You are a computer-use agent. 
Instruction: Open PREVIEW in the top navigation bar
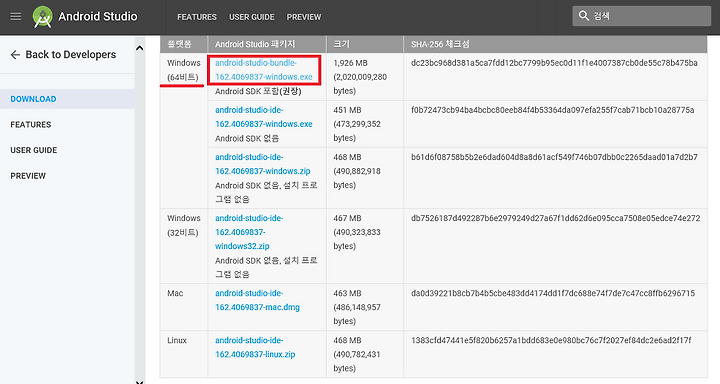[x=304, y=17]
